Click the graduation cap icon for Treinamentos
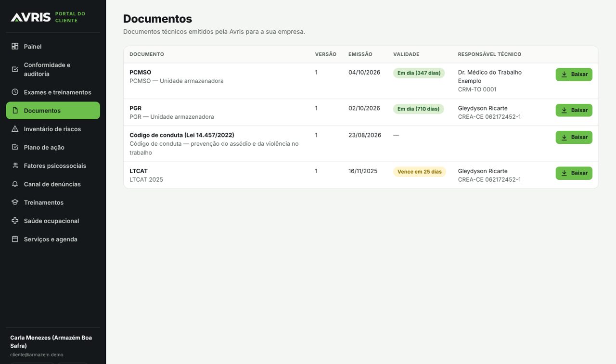 15,202
